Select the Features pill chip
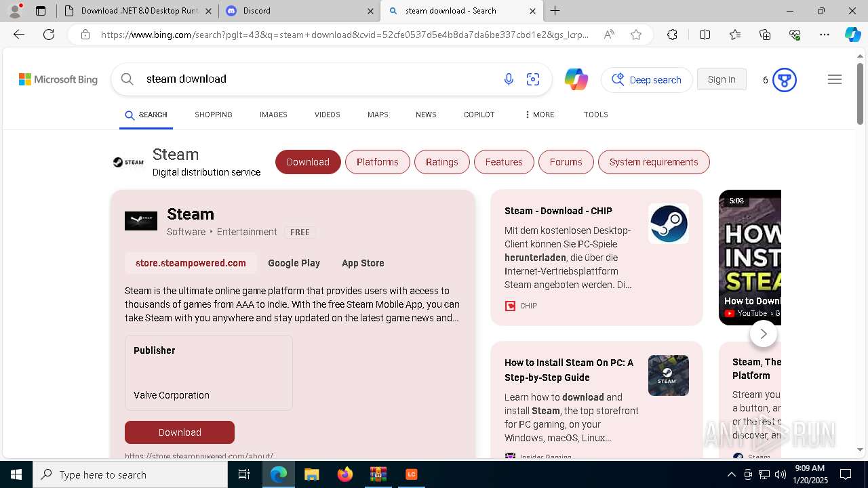The image size is (868, 488). pyautogui.click(x=504, y=162)
